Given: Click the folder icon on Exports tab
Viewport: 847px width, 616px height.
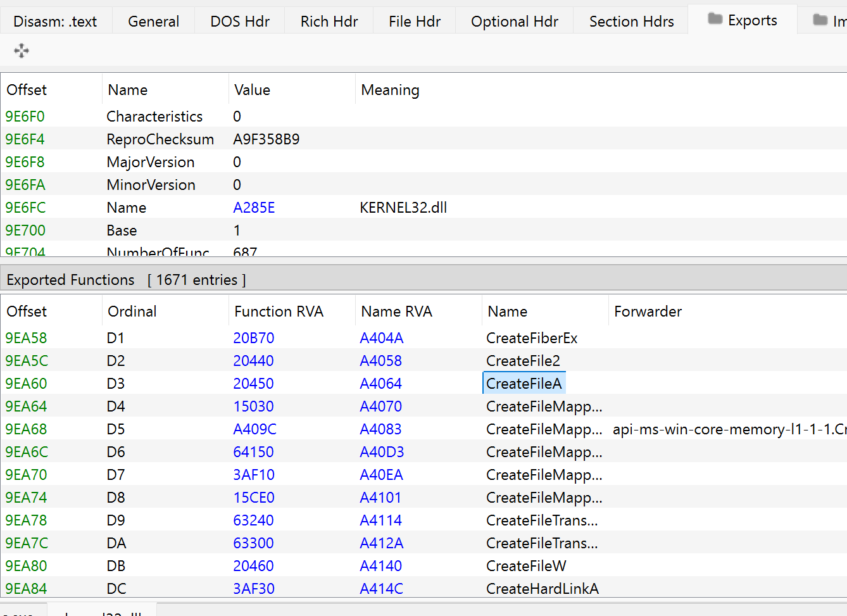Looking at the screenshot, I should 715,20.
